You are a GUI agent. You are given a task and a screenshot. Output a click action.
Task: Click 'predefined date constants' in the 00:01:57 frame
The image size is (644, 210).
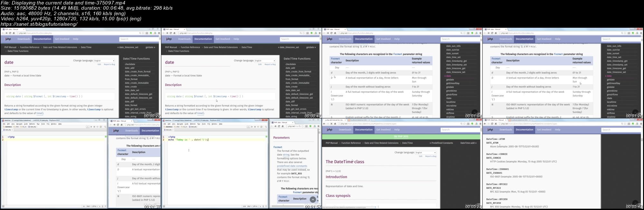point(292,166)
